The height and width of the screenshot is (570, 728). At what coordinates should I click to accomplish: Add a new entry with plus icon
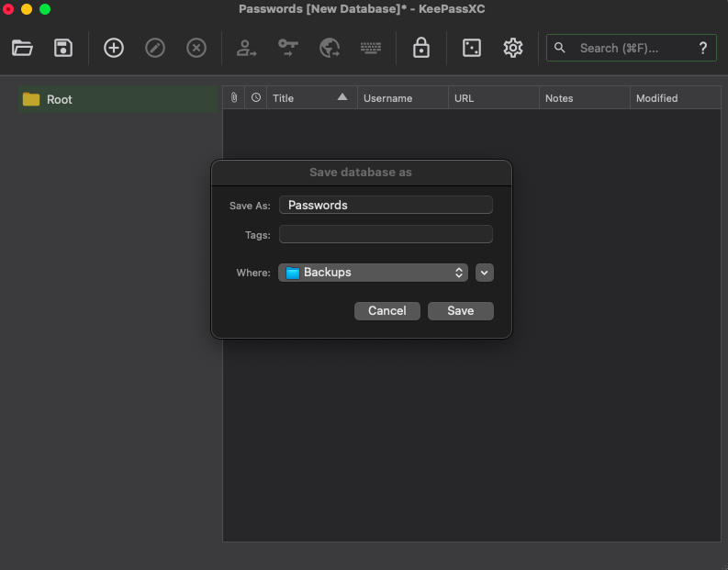[x=114, y=48]
